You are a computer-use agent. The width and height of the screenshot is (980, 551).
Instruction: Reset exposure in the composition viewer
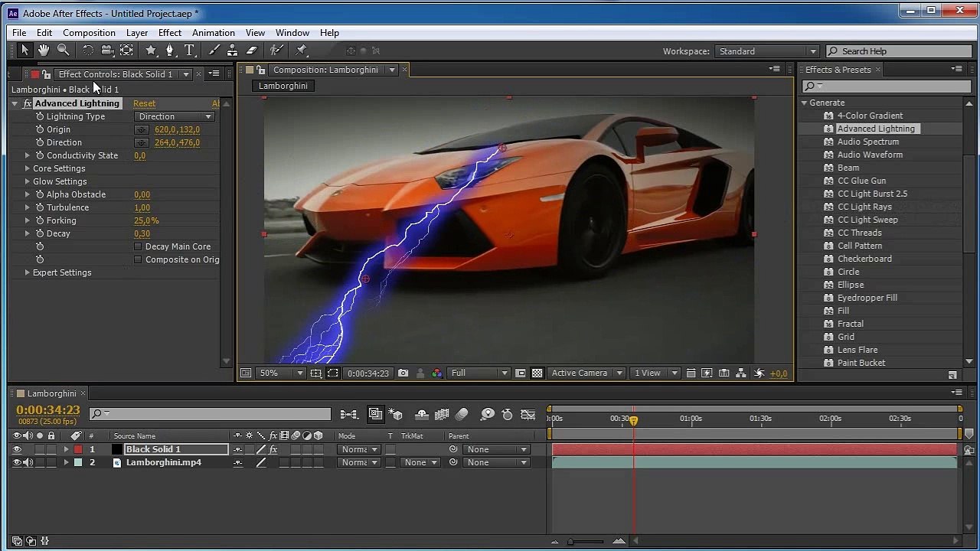(x=759, y=373)
